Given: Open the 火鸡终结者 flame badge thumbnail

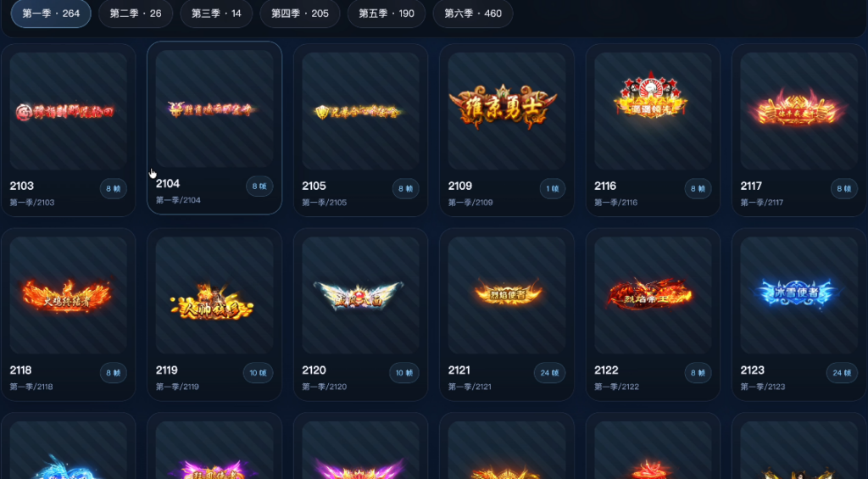Looking at the screenshot, I should click(68, 295).
